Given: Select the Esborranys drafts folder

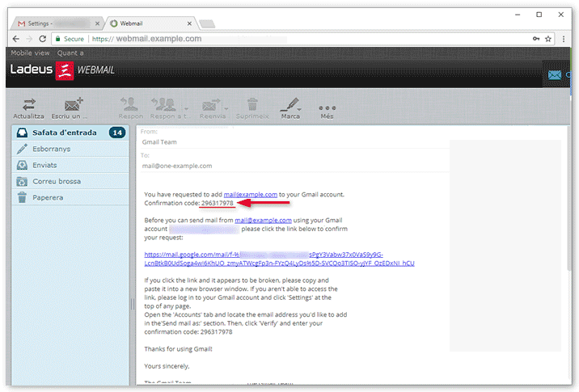Looking at the screenshot, I should (52, 149).
